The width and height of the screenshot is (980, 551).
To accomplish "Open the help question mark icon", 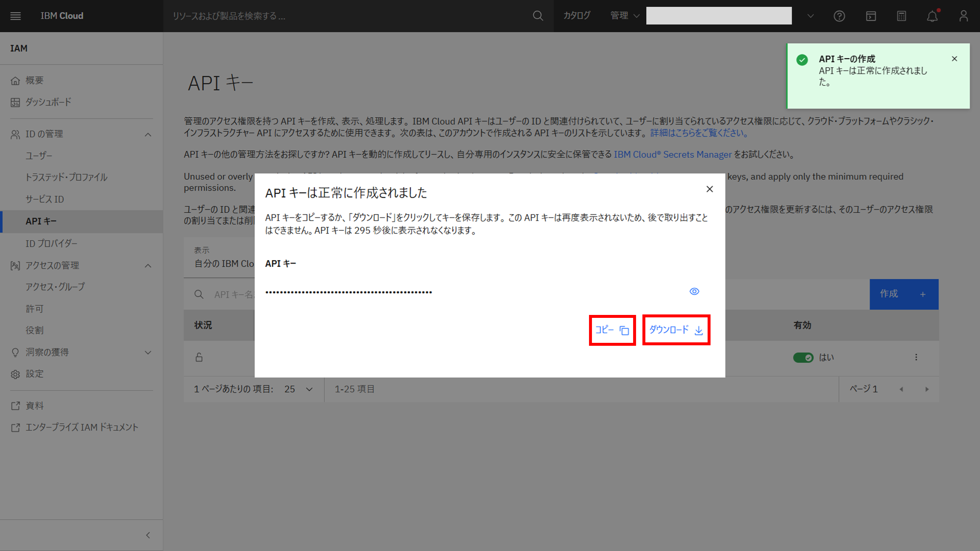I will pyautogui.click(x=839, y=16).
